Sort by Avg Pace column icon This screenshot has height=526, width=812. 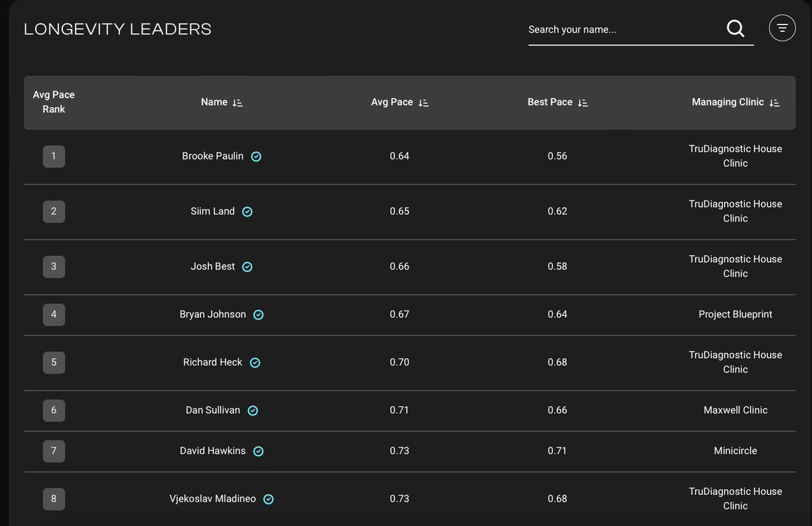click(424, 103)
